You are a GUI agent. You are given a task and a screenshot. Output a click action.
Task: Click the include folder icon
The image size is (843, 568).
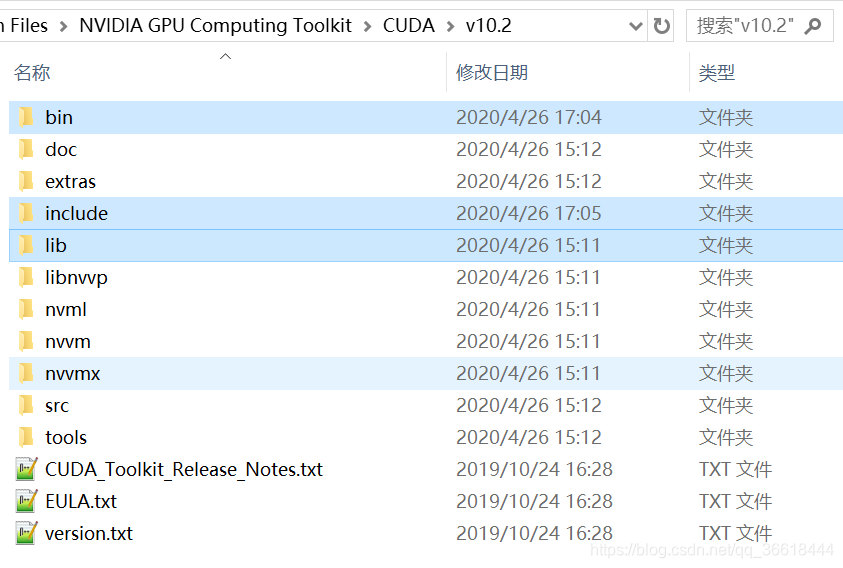click(x=26, y=214)
